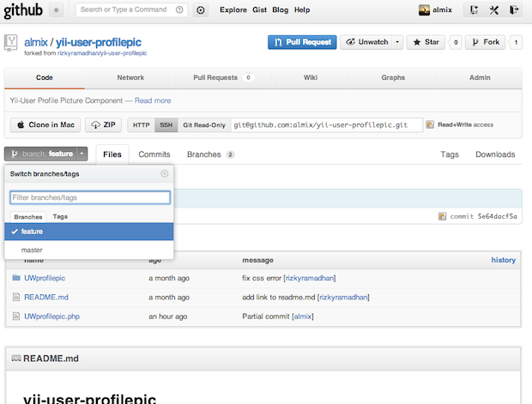Click the UWprofilepic folder icon

pos(16,278)
